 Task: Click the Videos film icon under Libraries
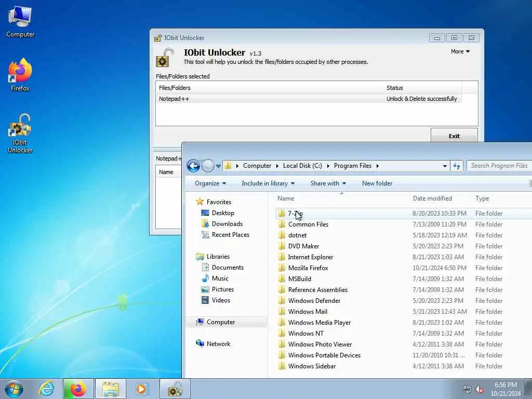(x=205, y=300)
